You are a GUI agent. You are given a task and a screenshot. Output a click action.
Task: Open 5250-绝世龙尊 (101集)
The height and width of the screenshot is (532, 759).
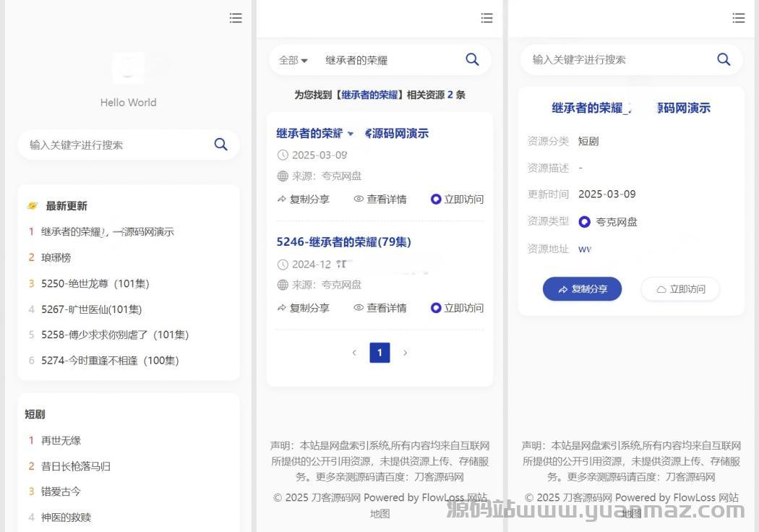95,283
